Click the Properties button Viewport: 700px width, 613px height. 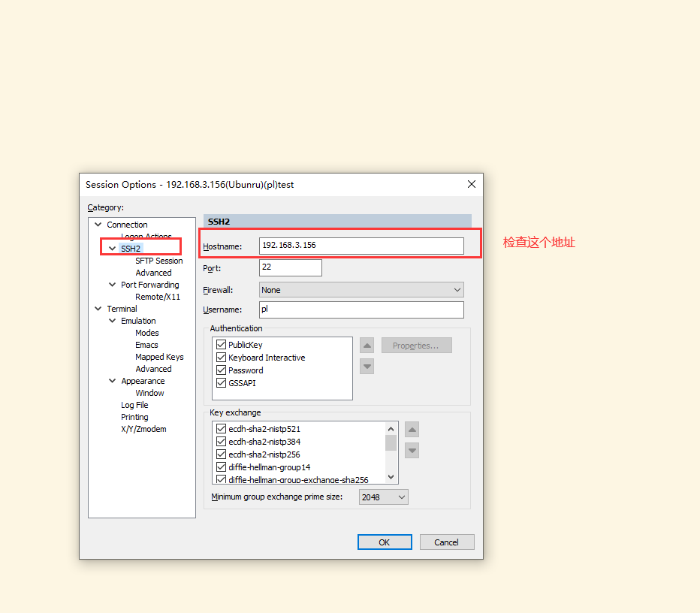click(416, 346)
